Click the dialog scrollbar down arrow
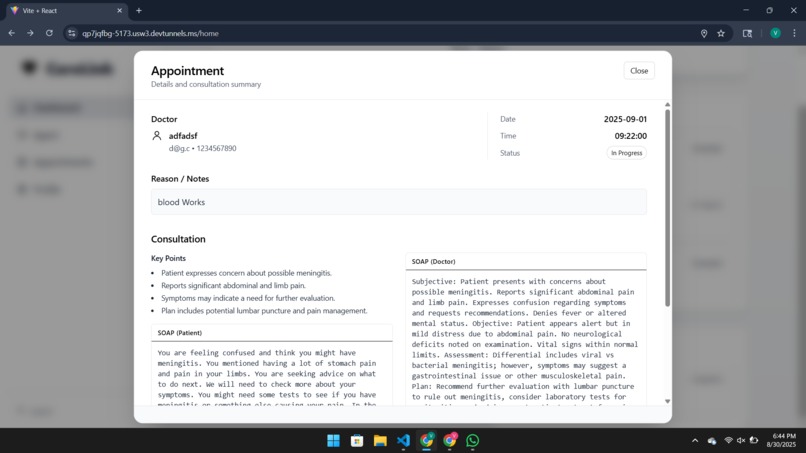 (x=667, y=402)
